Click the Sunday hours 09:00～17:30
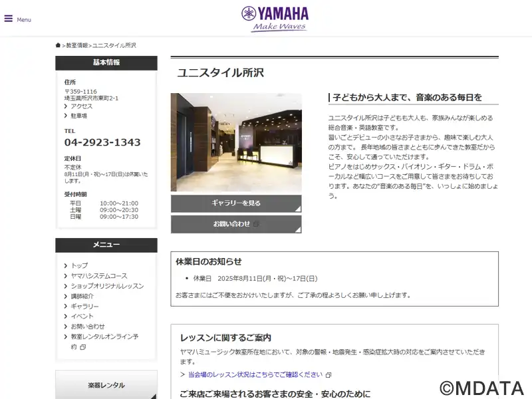Viewport: 532px width, 399px height. (x=119, y=217)
